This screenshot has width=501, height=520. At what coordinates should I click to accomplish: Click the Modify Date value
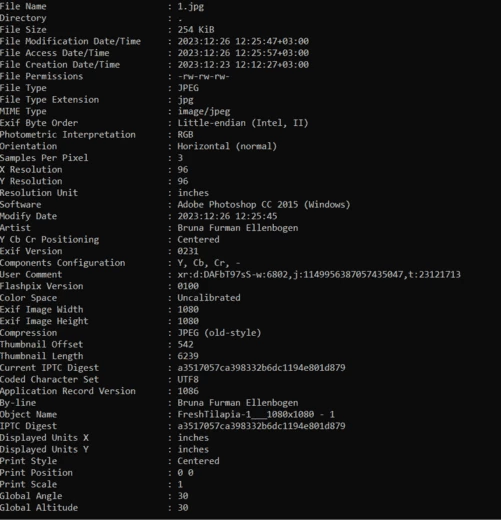click(x=227, y=216)
